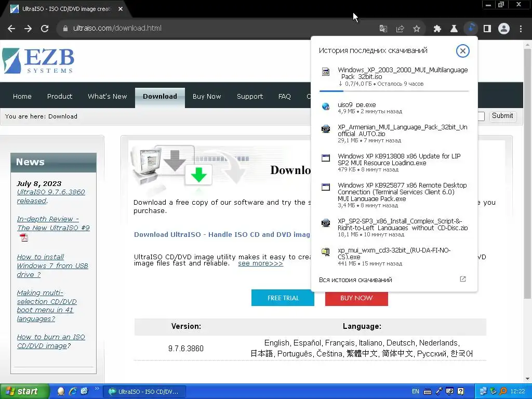The image size is (532, 399).
Task: Go back with the browser back arrow
Action: [x=11, y=29]
